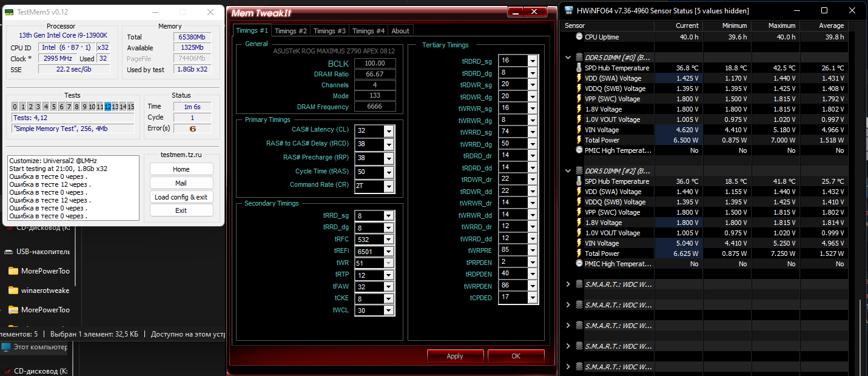Switch to Timings #3 tab

click(x=330, y=31)
